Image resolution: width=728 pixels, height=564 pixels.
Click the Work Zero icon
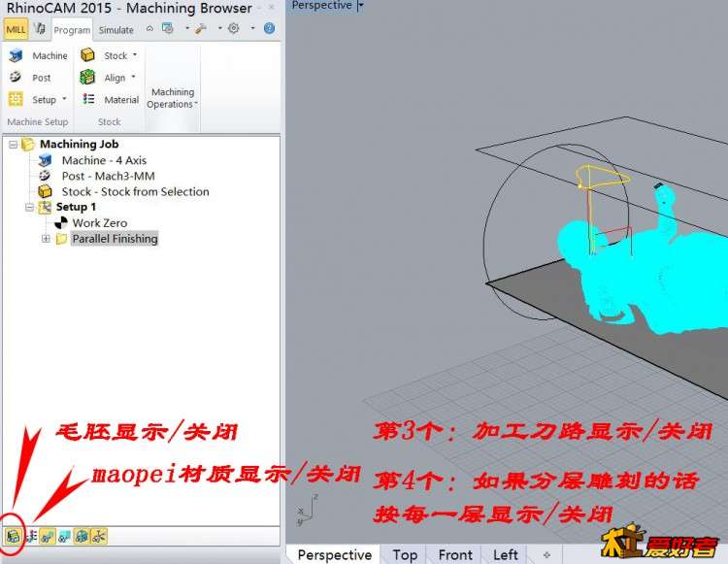(x=61, y=223)
